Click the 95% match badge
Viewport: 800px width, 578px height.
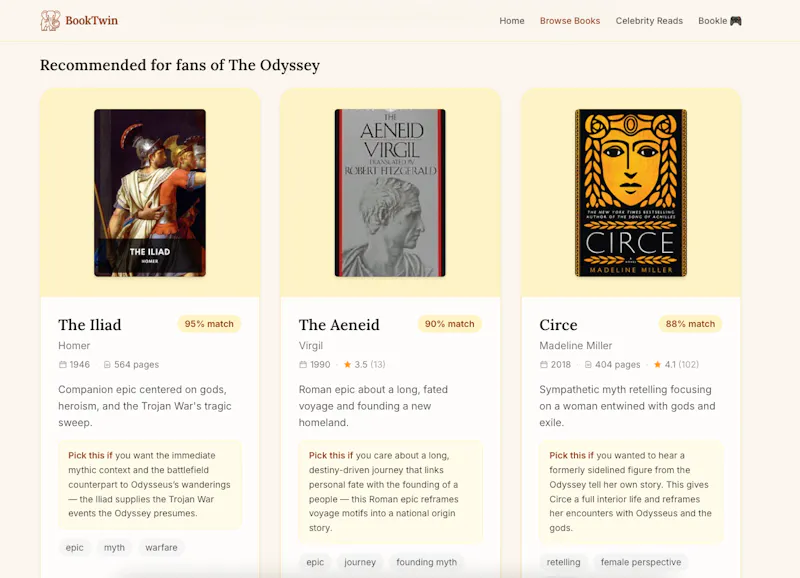point(209,324)
